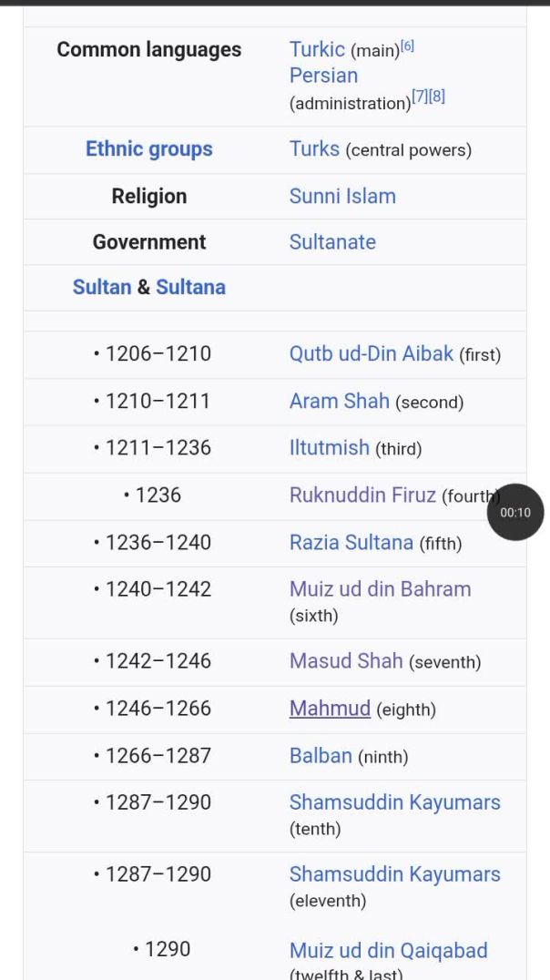
Task: Follow the Ethnic groups link
Action: point(148,149)
